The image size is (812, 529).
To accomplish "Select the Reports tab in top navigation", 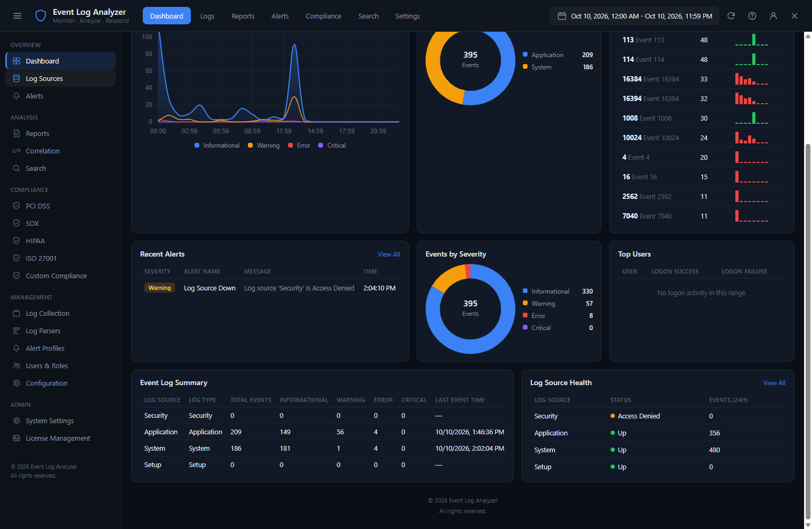I will click(243, 16).
